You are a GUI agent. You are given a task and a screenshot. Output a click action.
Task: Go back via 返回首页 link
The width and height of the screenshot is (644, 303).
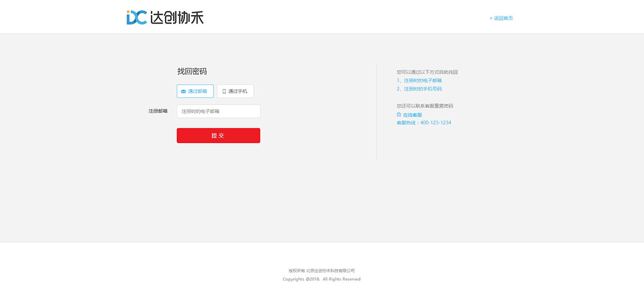[501, 18]
